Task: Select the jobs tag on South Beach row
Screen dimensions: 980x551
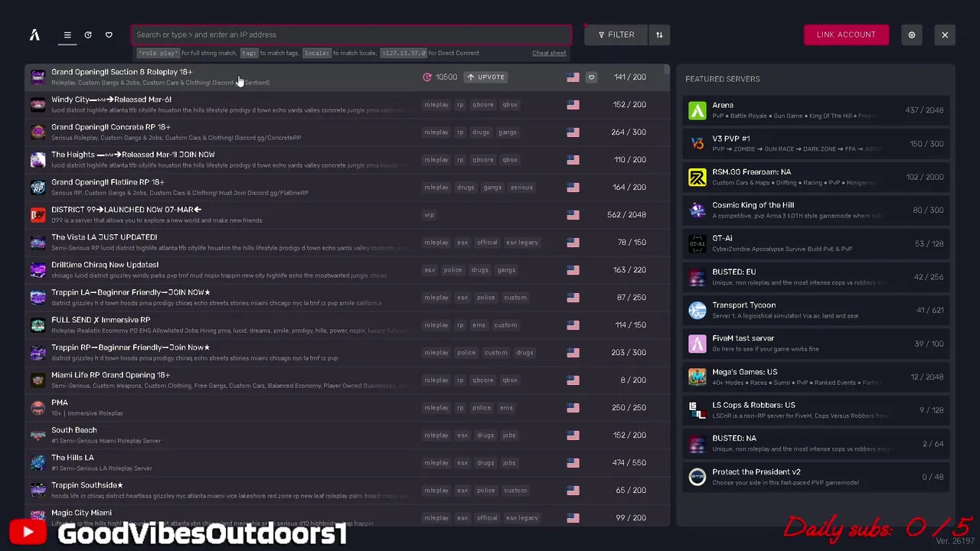Action: (x=509, y=435)
